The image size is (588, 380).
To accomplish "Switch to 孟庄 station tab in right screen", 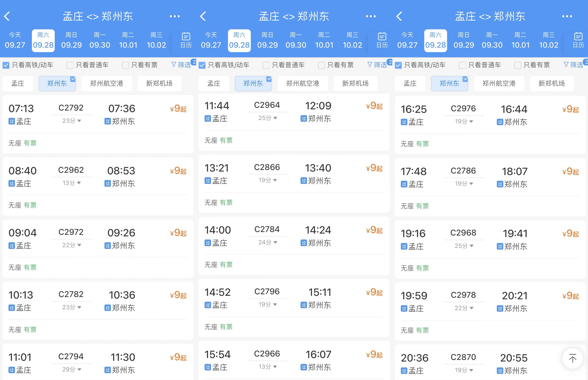I will pyautogui.click(x=410, y=83).
